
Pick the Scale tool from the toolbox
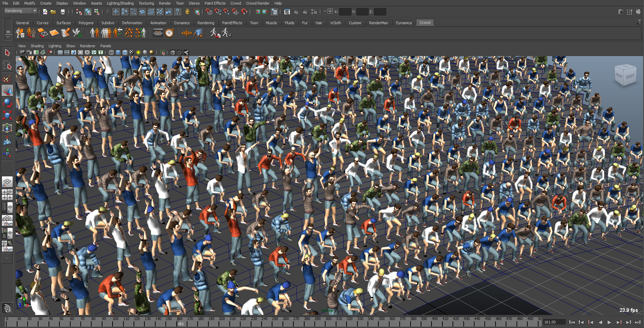click(7, 115)
